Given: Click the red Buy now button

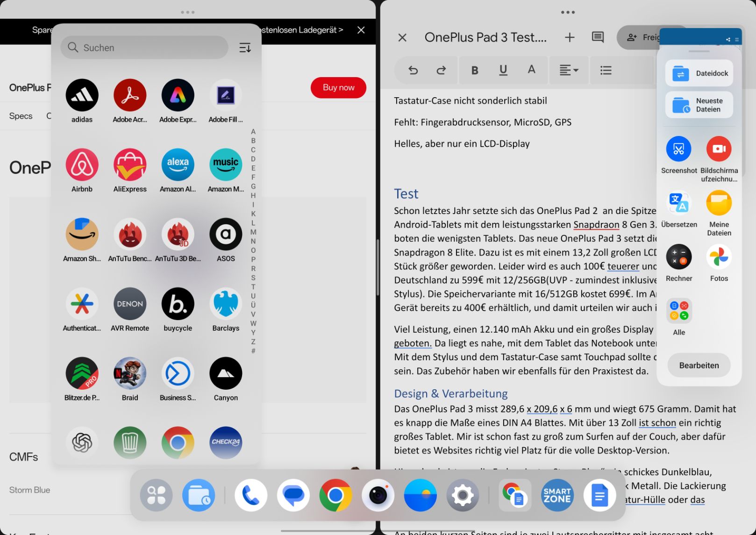Looking at the screenshot, I should click(338, 87).
